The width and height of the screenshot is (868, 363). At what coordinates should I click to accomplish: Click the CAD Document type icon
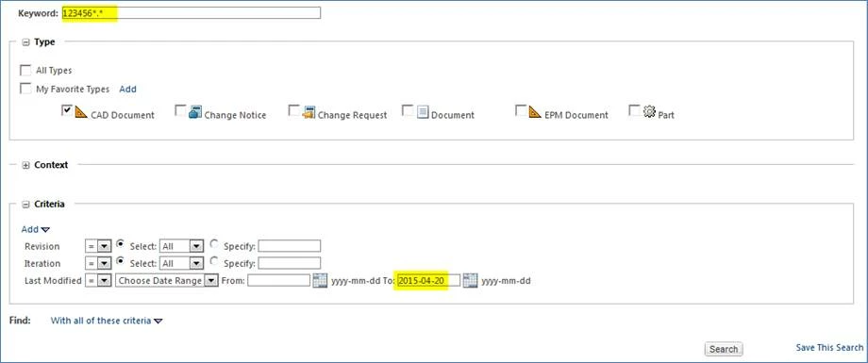(x=81, y=112)
